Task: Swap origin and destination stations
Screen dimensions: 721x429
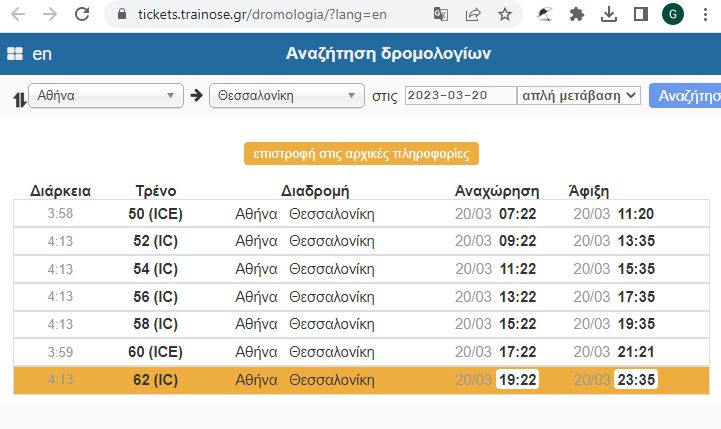Action: [x=18, y=97]
